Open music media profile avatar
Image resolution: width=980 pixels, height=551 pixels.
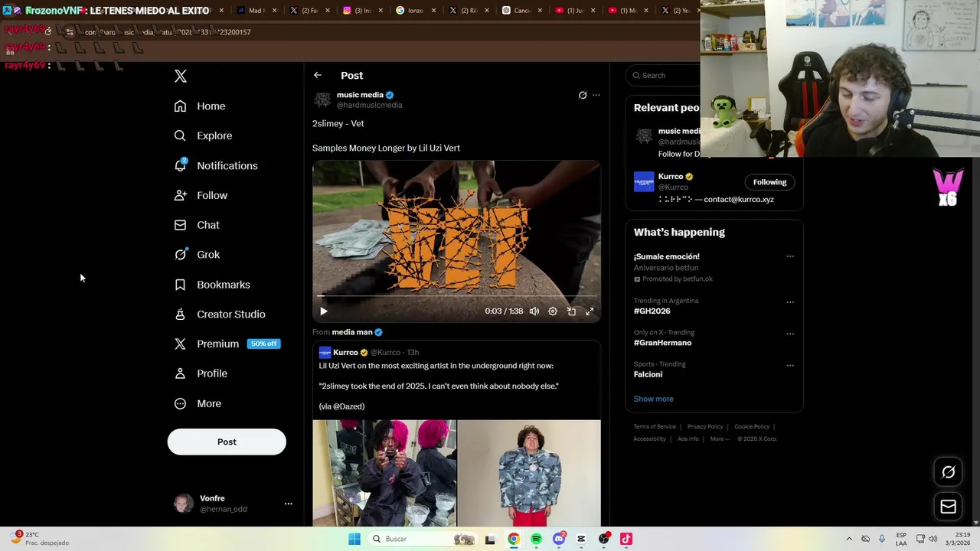point(322,99)
